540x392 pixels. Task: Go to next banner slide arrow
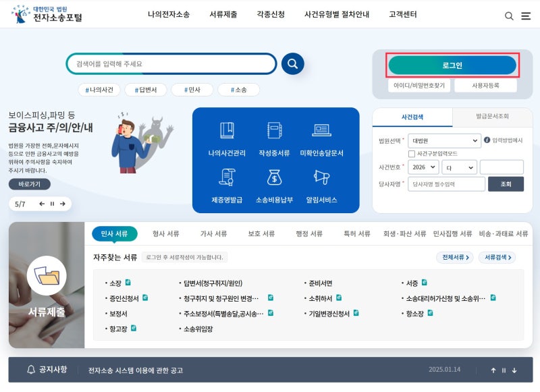(62, 204)
